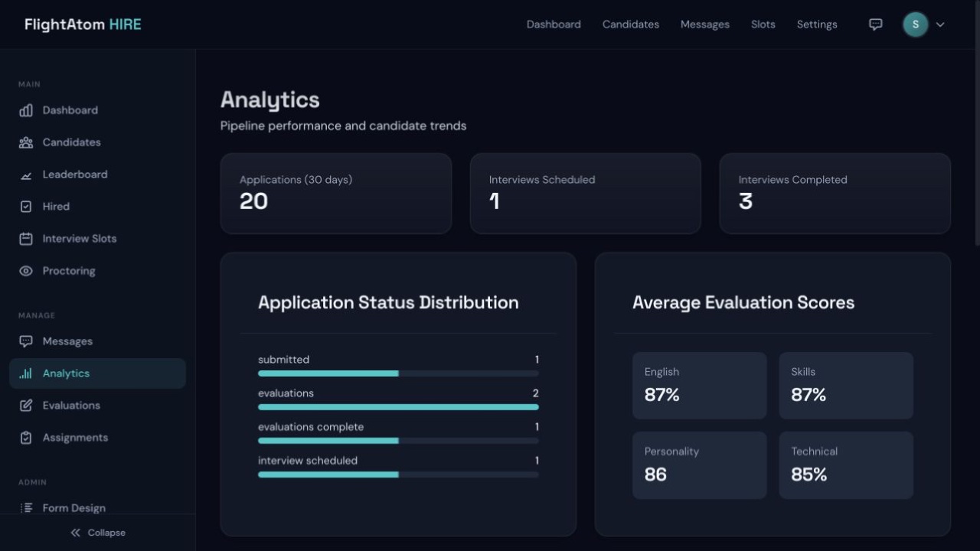Click the 'evaluations complete' status label
Image resolution: width=980 pixels, height=551 pixels.
[311, 427]
